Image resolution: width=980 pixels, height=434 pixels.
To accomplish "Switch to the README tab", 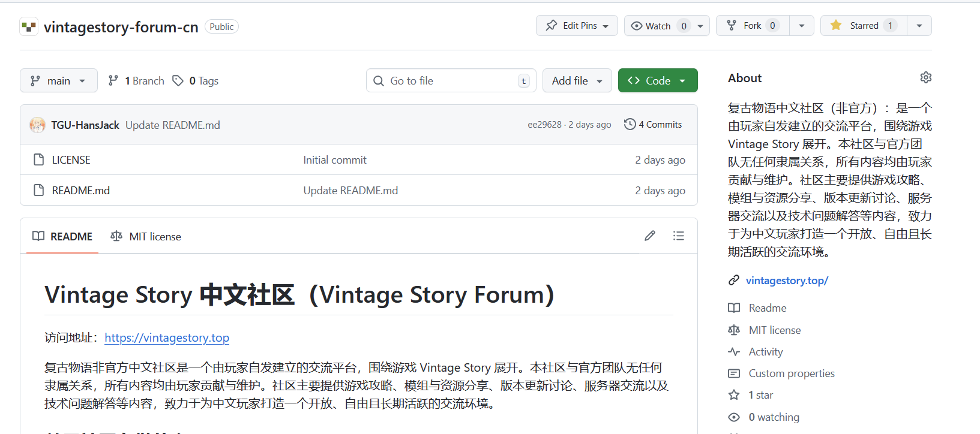I will [62, 236].
